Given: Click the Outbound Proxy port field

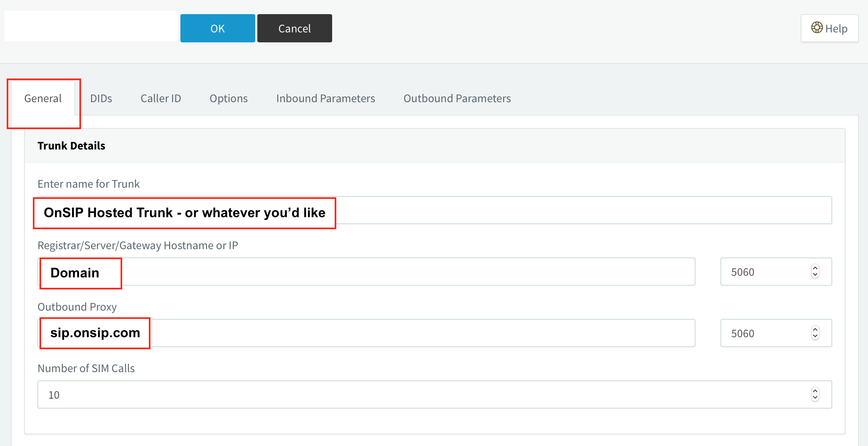Looking at the screenshot, I should [776, 333].
